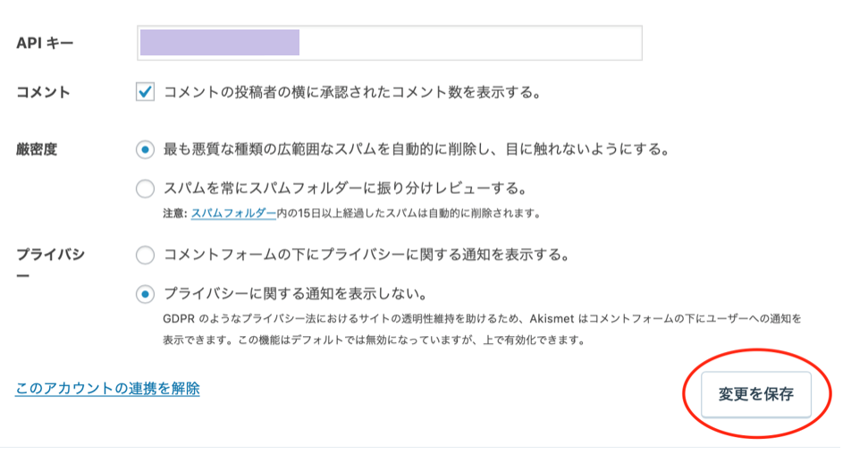Select radio to auto-delete worst spam
This screenshot has height=454, width=868.
[145, 149]
